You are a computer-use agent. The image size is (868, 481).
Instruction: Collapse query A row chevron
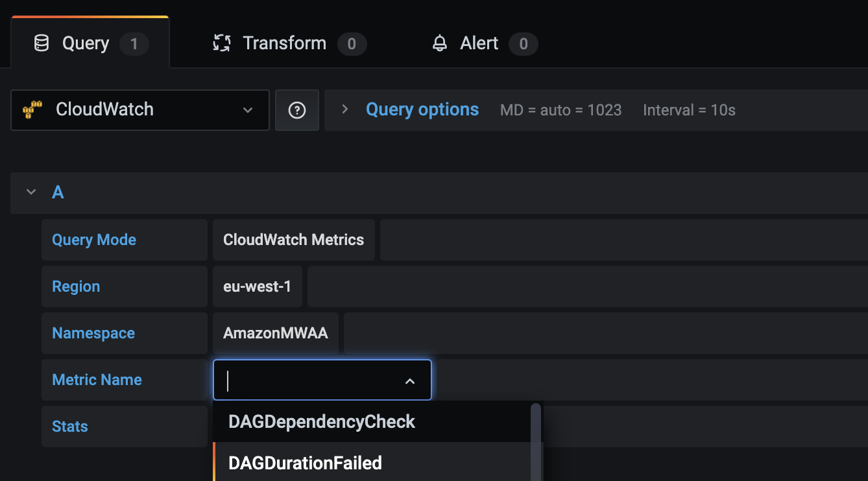(31, 193)
